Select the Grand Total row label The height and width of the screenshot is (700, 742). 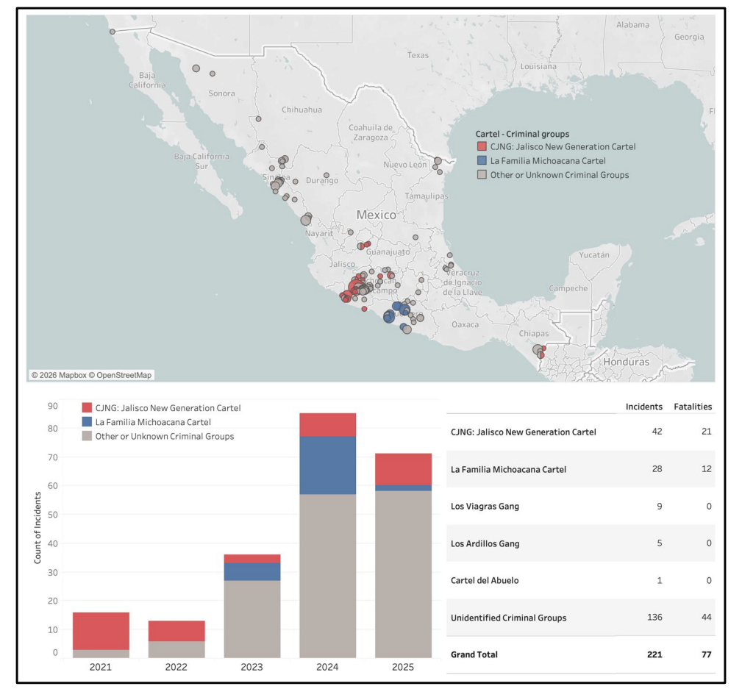474,654
